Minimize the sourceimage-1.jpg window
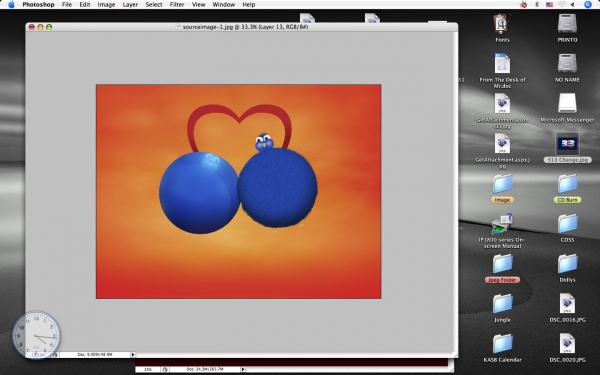 coord(40,27)
